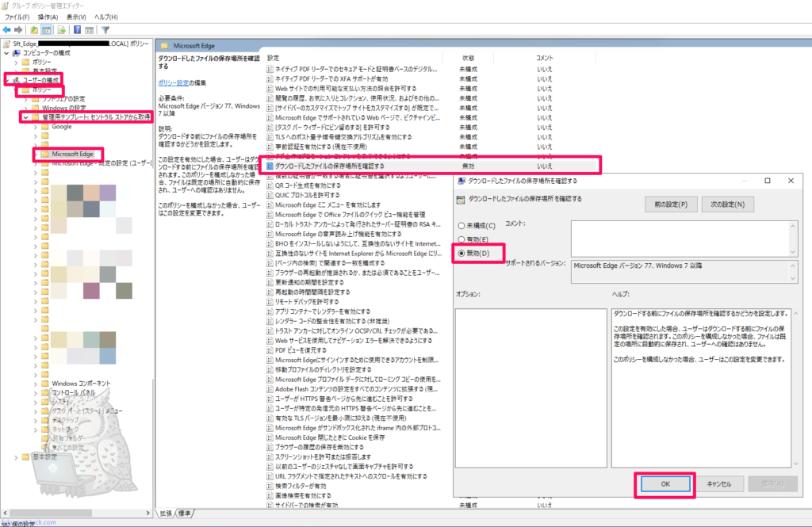Expand the コントロール パネル folder
The width and height of the screenshot is (812, 527).
(35, 393)
